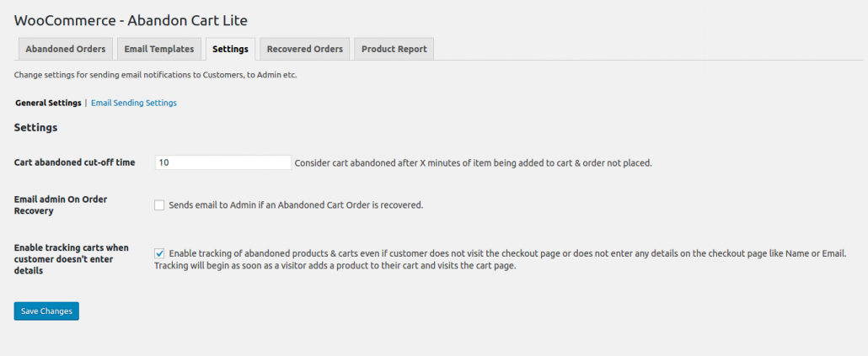Click the 'Sends email to Admin' checkbox text

pos(296,205)
